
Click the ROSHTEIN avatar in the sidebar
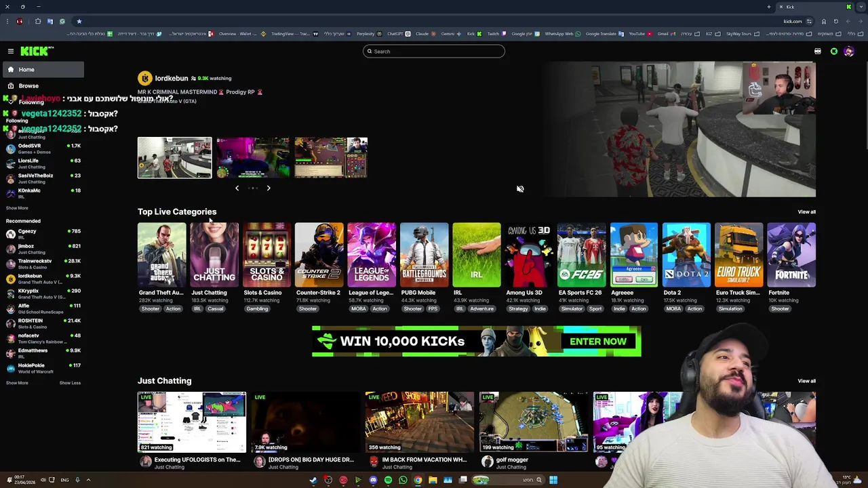tap(11, 323)
